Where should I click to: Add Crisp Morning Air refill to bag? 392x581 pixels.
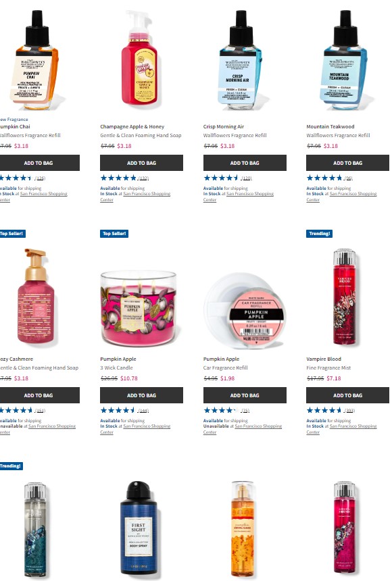point(245,163)
